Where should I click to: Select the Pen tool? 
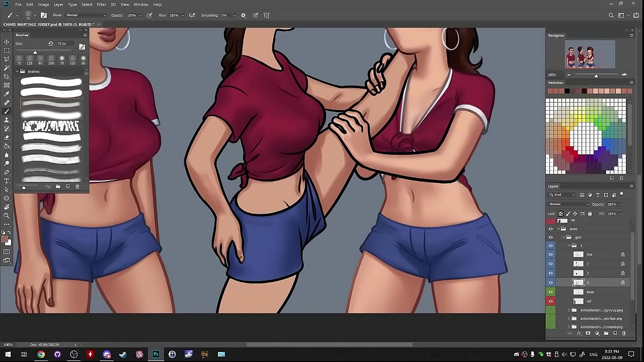point(7,172)
